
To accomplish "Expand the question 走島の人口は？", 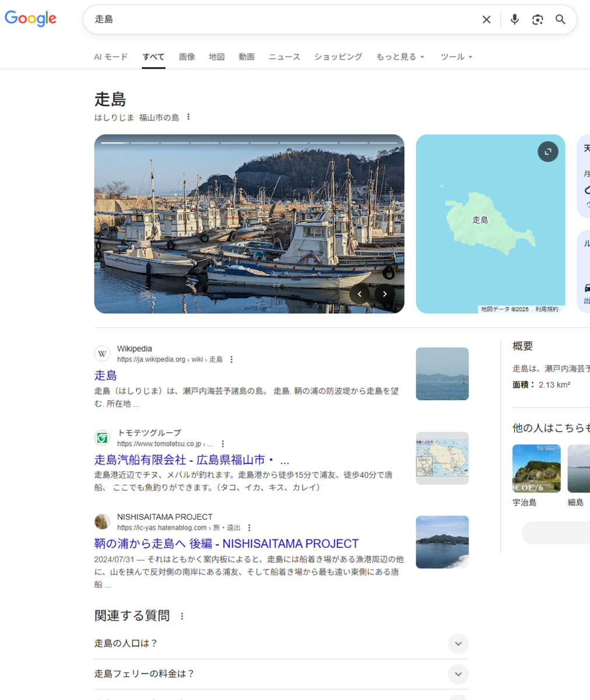I will [458, 644].
